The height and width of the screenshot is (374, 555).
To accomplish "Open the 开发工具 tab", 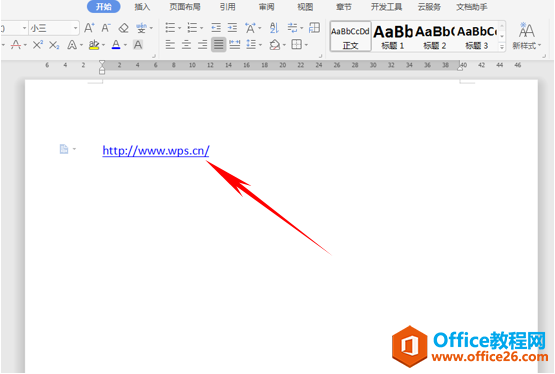I will (387, 7).
